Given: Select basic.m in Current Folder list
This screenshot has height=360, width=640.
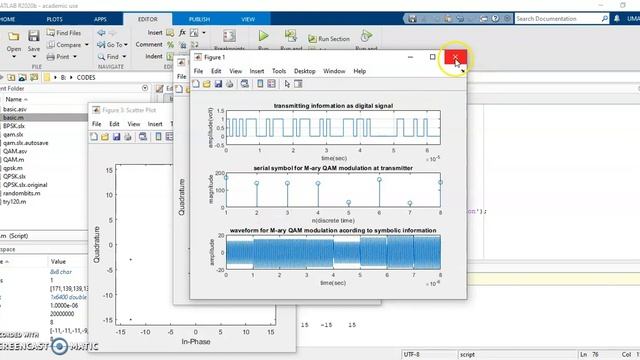Looking at the screenshot, I should (44, 118).
